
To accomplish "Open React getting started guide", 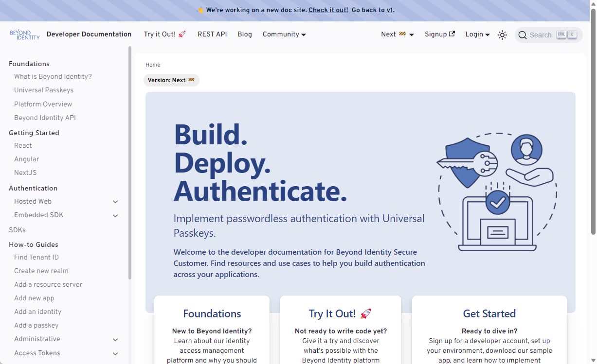I will click(23, 145).
